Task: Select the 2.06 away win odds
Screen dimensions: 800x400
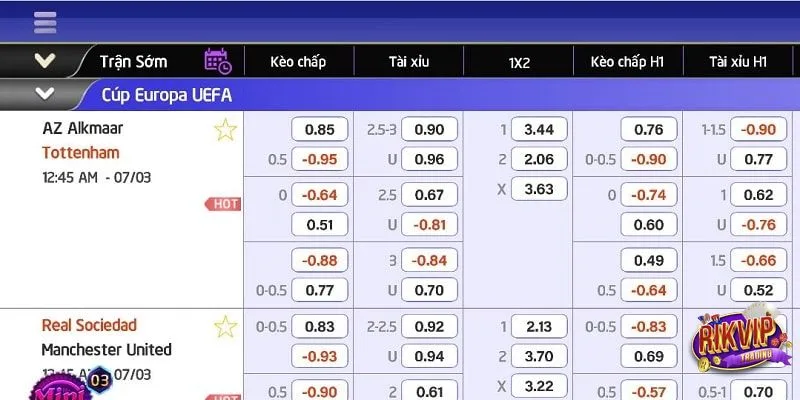Action: coord(539,159)
